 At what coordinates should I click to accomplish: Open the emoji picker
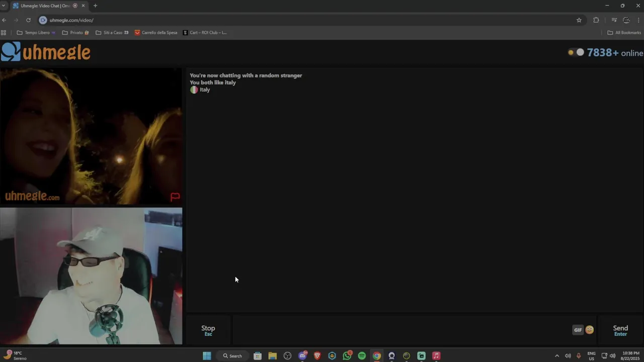pyautogui.click(x=590, y=330)
